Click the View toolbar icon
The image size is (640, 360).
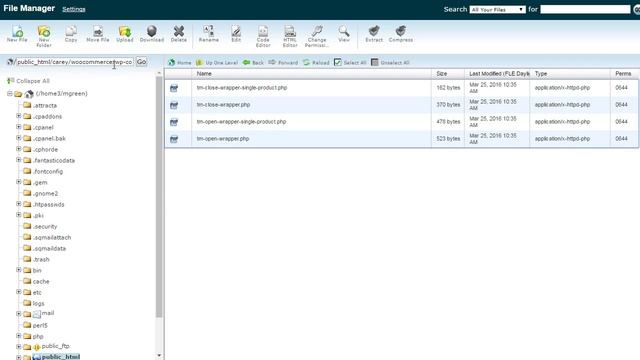click(x=344, y=34)
